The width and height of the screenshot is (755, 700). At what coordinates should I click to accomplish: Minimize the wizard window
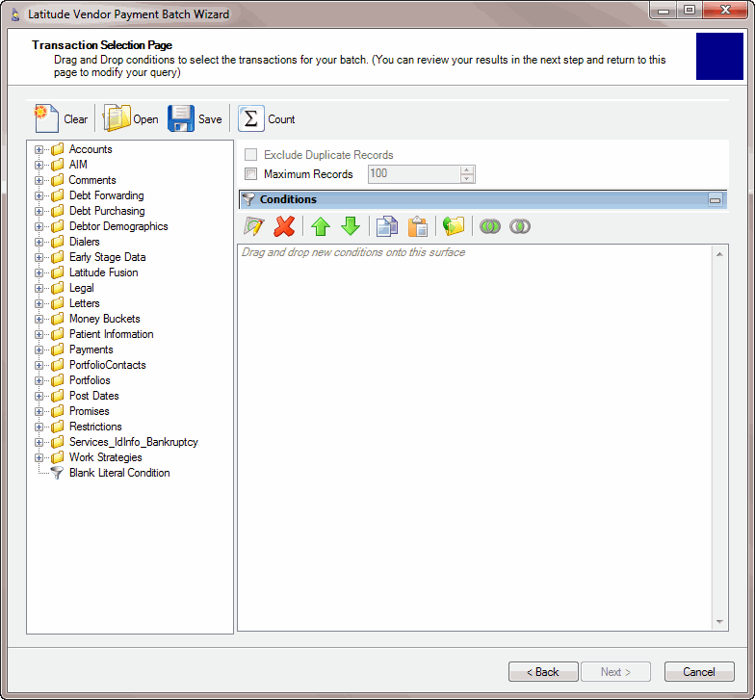coord(664,11)
